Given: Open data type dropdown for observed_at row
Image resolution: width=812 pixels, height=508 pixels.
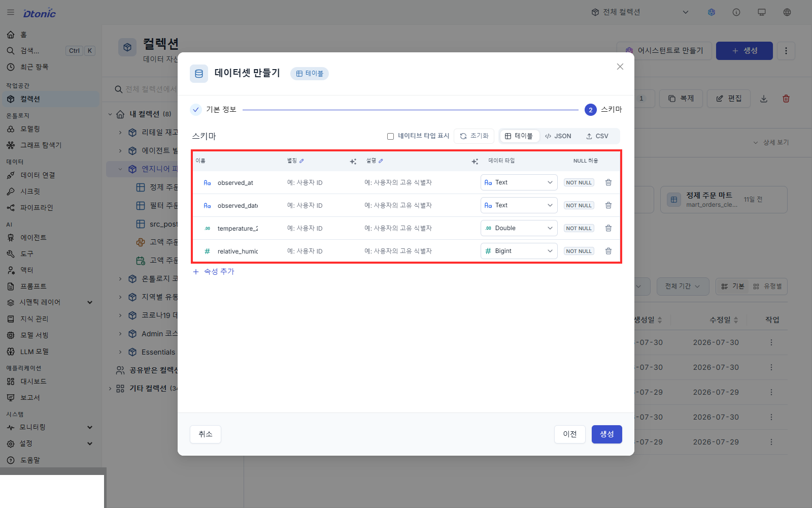Looking at the screenshot, I should point(519,182).
